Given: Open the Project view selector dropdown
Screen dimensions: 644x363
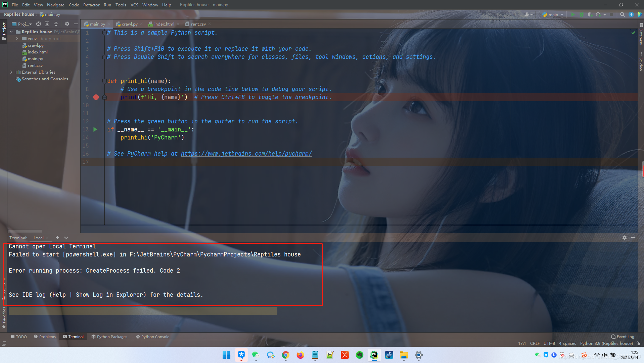Looking at the screenshot, I should click(x=22, y=24).
